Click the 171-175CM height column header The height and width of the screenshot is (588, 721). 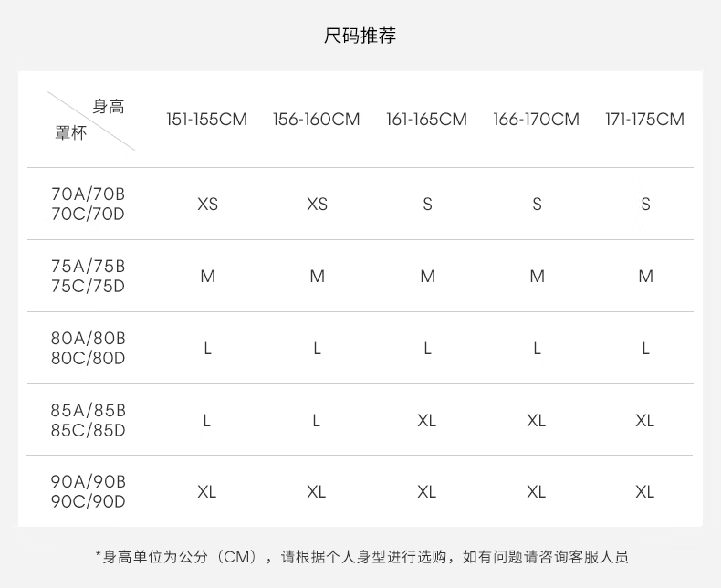click(x=644, y=120)
